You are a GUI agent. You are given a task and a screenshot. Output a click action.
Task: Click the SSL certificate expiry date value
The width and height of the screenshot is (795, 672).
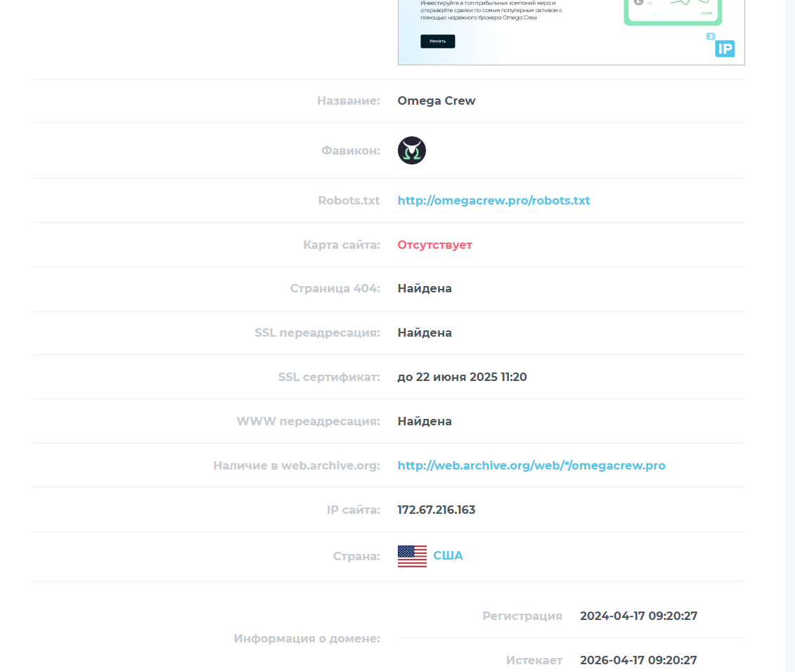463,377
